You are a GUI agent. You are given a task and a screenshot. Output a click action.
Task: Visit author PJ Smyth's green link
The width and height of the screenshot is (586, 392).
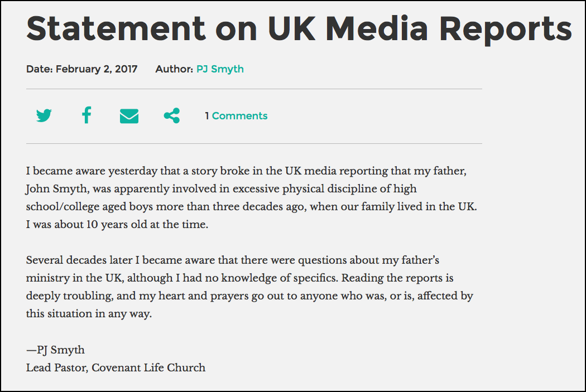pos(220,69)
